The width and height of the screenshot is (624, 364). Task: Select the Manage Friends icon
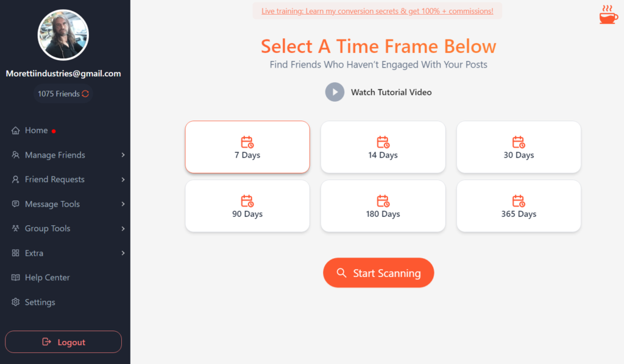pyautogui.click(x=15, y=155)
